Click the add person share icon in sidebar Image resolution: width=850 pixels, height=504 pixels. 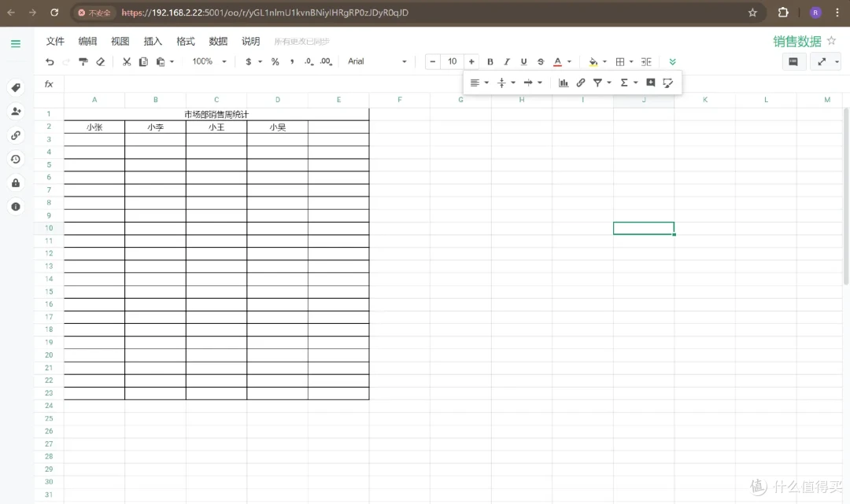click(x=16, y=112)
